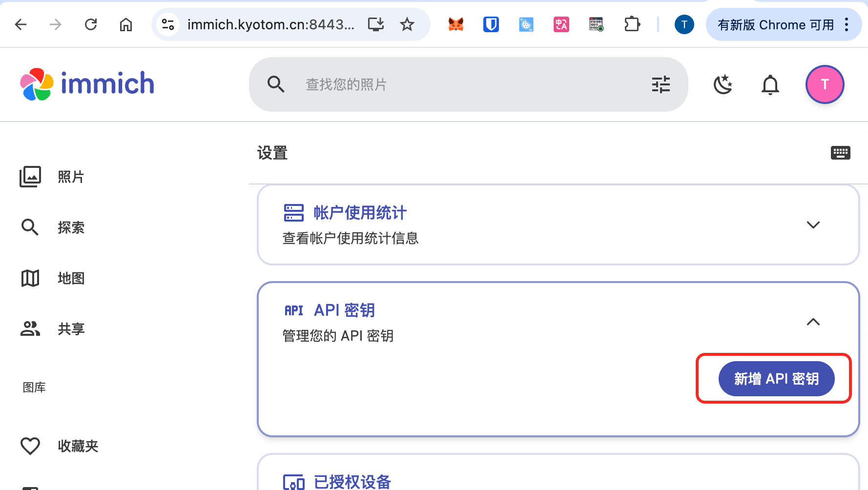The width and height of the screenshot is (868, 490).
Task: Click the MetaMask fox extension icon
Action: (x=455, y=24)
